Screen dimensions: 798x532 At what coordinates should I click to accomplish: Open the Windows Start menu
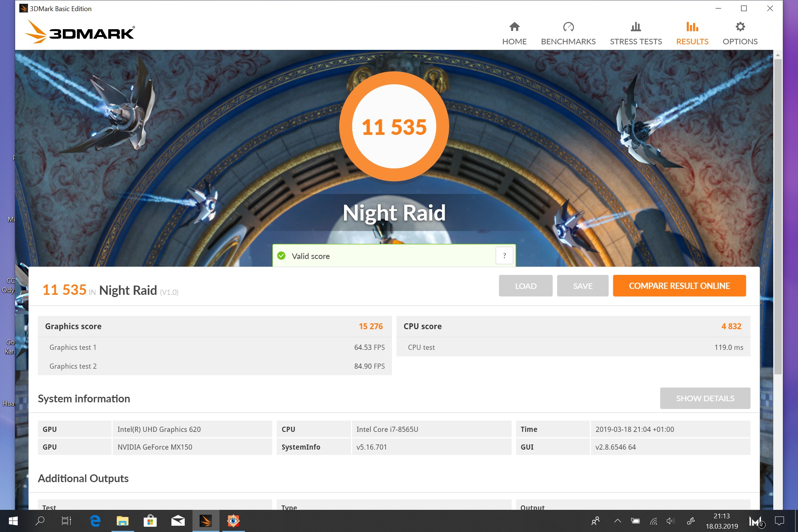click(13, 521)
